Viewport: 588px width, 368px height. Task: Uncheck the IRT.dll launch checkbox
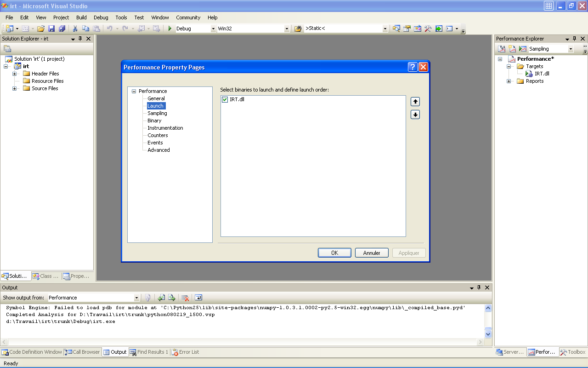tap(225, 99)
